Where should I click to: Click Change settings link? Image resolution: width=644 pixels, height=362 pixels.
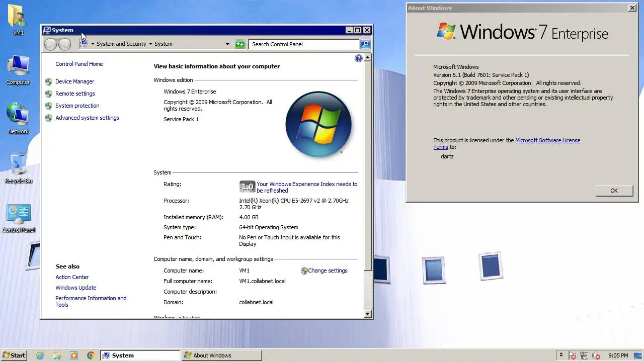tap(328, 270)
